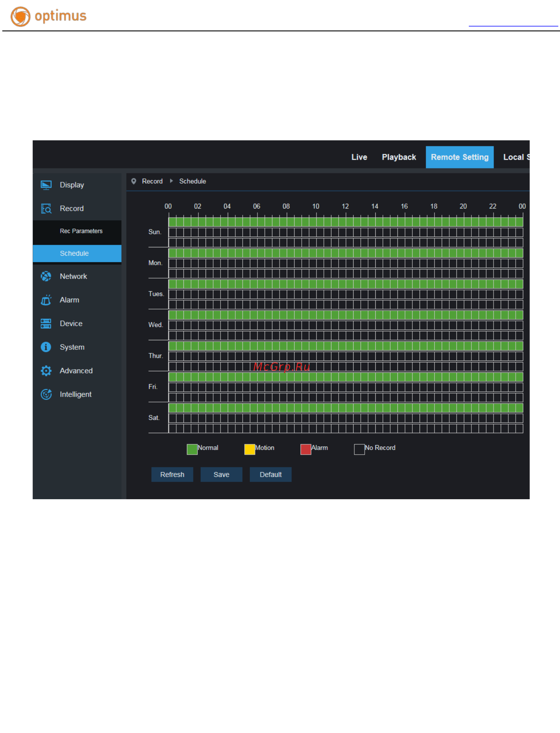Click the Save button
Screen dimensions: 560x733
point(221,474)
